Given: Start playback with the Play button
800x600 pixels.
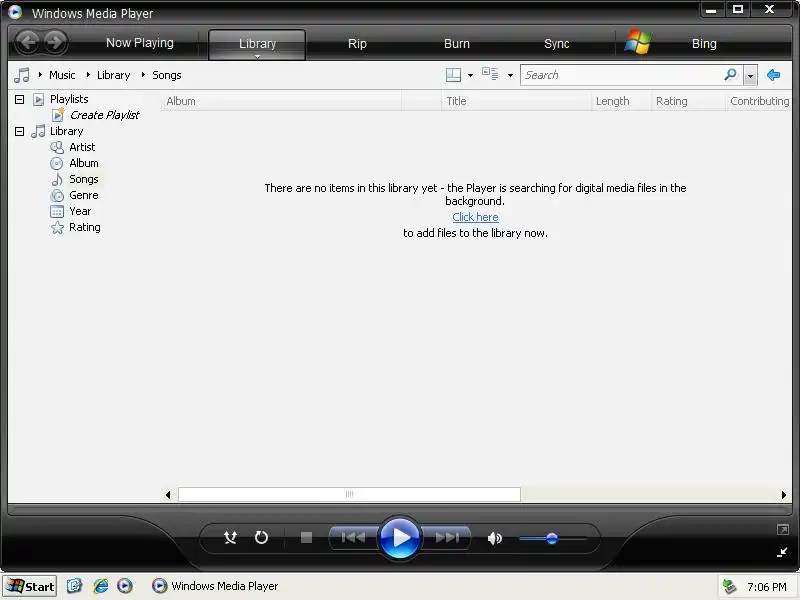Looking at the screenshot, I should click(x=399, y=537).
